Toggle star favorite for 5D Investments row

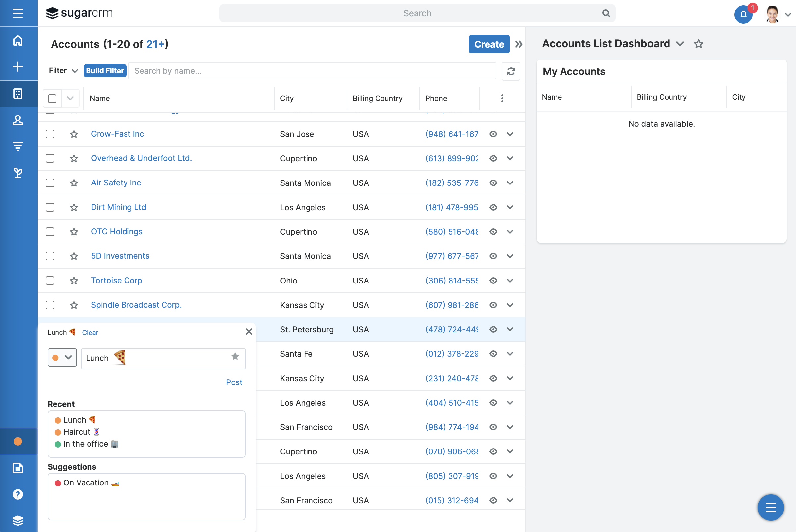tap(74, 256)
